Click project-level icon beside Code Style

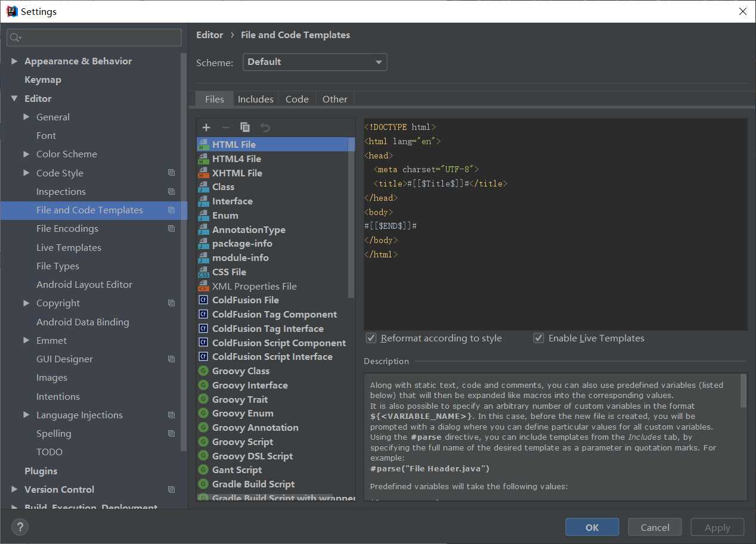point(172,173)
